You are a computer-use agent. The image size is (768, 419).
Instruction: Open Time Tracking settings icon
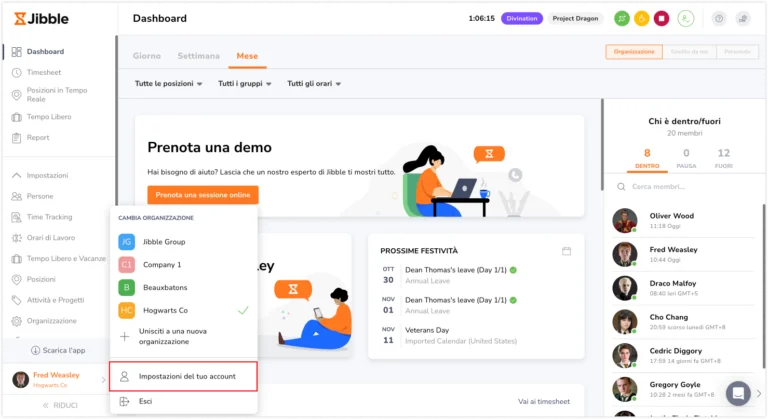tap(17, 217)
